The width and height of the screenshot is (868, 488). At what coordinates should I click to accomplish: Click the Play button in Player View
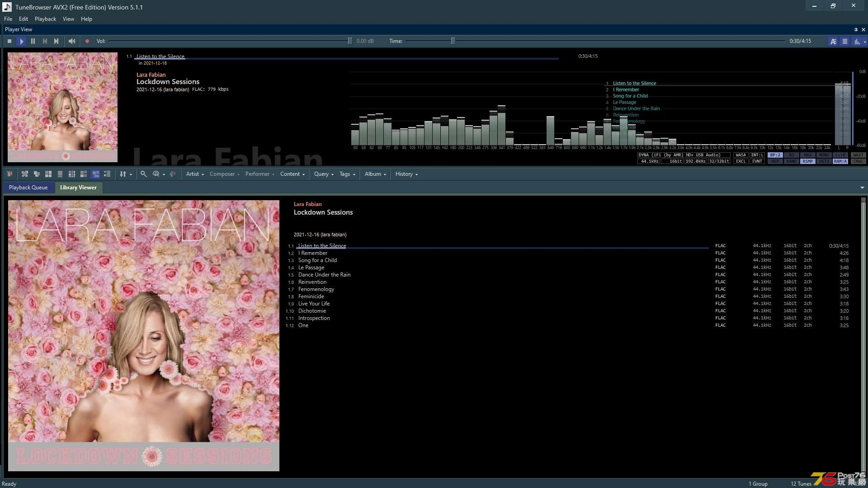pyautogui.click(x=21, y=41)
